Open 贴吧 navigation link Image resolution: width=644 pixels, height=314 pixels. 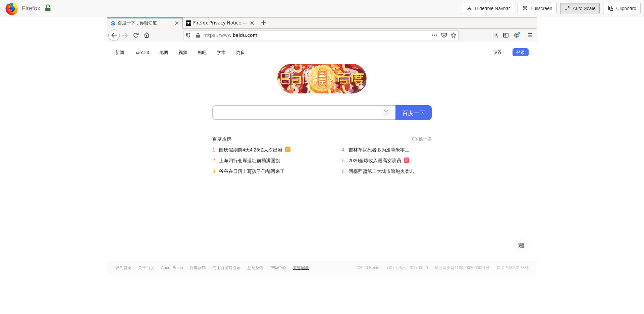202,53
